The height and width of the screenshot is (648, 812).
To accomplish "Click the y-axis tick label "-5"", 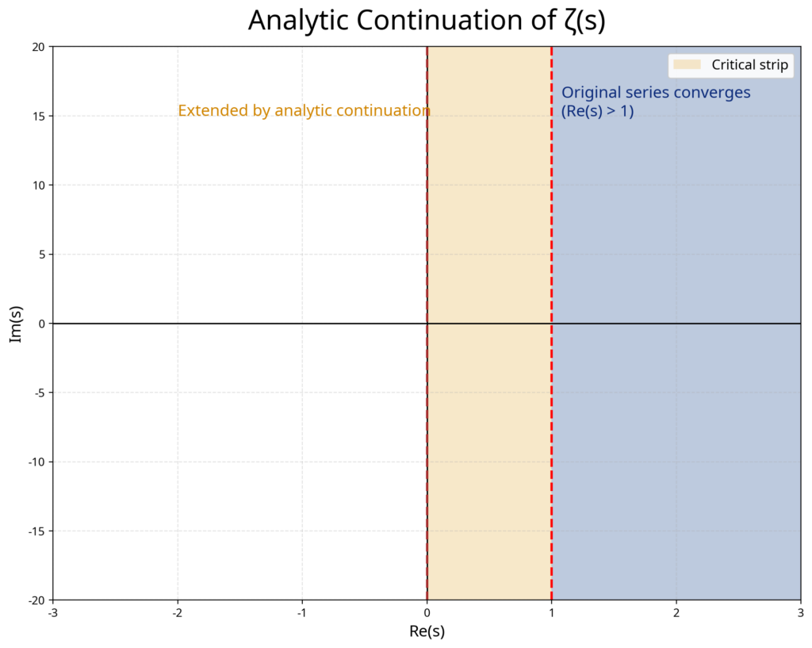I will tap(37, 393).
